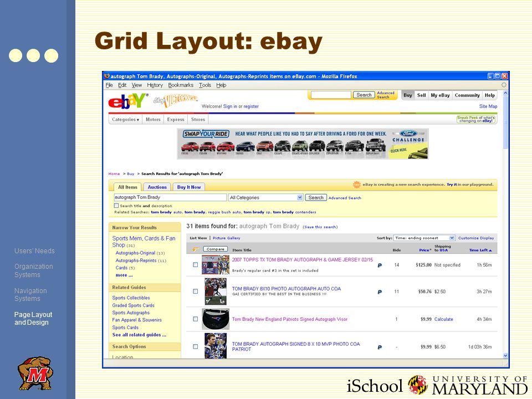Open Tom Brady 8x10 photo thumbnail
The image size is (532, 399).
216,291
